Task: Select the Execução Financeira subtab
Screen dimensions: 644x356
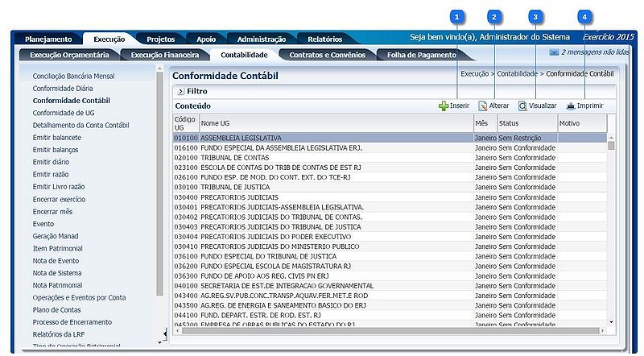Action: coord(165,55)
